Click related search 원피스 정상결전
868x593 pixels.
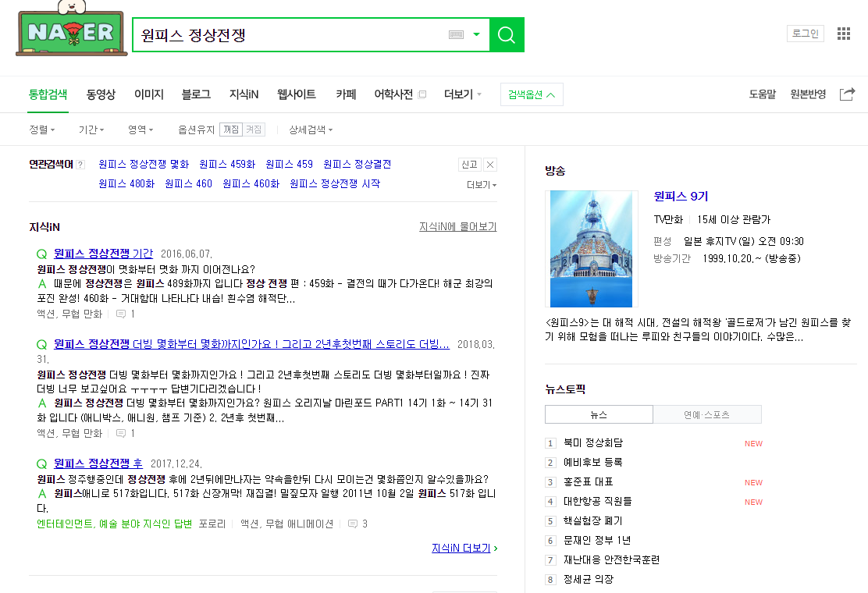[357, 165]
